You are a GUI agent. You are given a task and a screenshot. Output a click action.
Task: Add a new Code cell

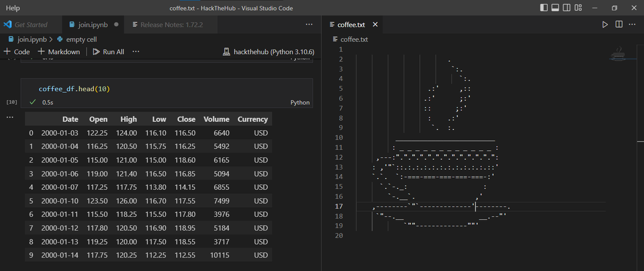click(17, 52)
